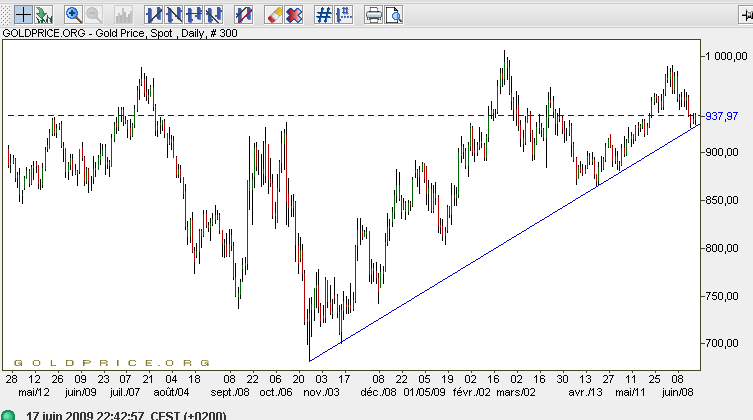Toggle the chart grid lines
Screen dimensions: 753x420
click(x=323, y=15)
